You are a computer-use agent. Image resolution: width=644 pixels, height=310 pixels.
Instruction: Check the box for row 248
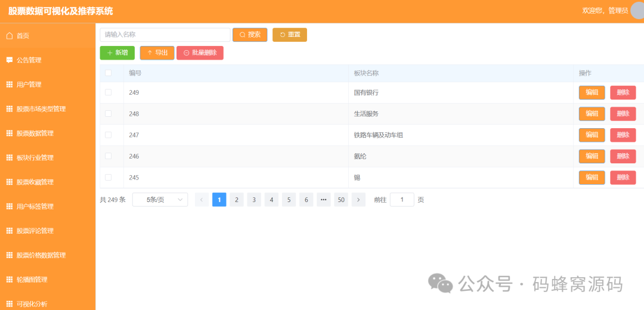[109, 114]
